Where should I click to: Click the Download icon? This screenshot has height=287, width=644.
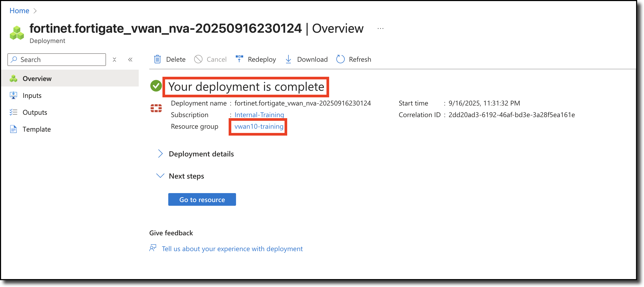point(289,59)
